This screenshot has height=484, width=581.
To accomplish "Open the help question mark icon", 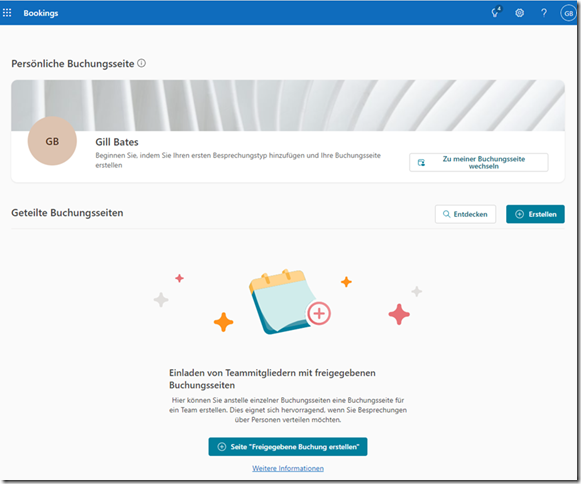I will point(544,13).
